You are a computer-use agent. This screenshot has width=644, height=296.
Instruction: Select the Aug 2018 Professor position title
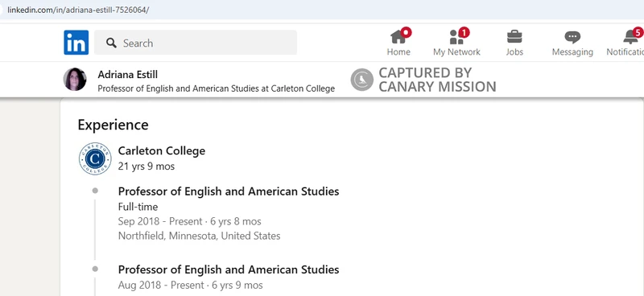click(229, 269)
